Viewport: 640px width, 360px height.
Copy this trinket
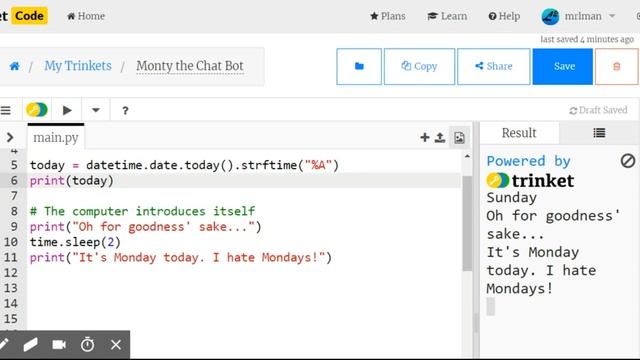pyautogui.click(x=419, y=67)
